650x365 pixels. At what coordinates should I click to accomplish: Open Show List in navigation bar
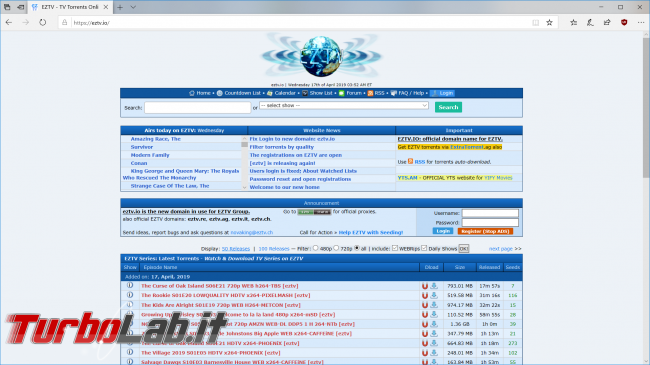click(318, 93)
